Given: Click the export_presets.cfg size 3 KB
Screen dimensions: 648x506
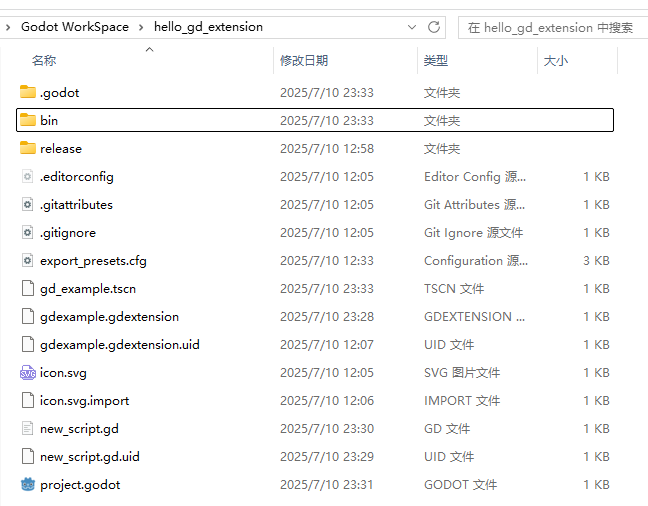Looking at the screenshot, I should click(x=596, y=261).
